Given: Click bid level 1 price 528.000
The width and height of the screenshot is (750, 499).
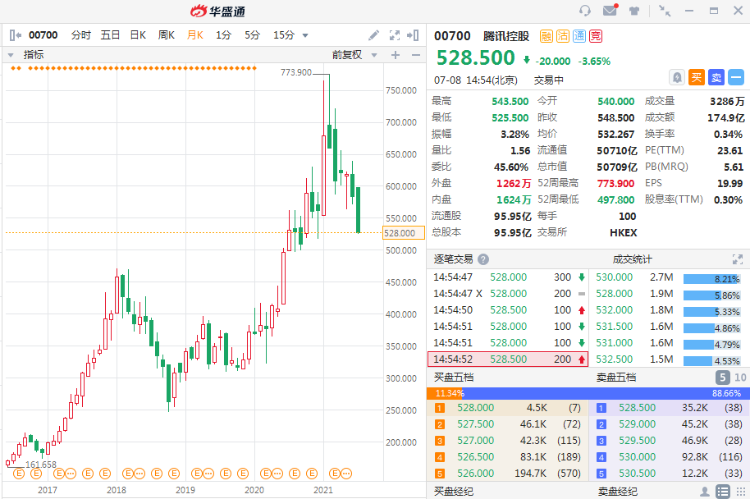Looking at the screenshot, I should (x=475, y=408).
